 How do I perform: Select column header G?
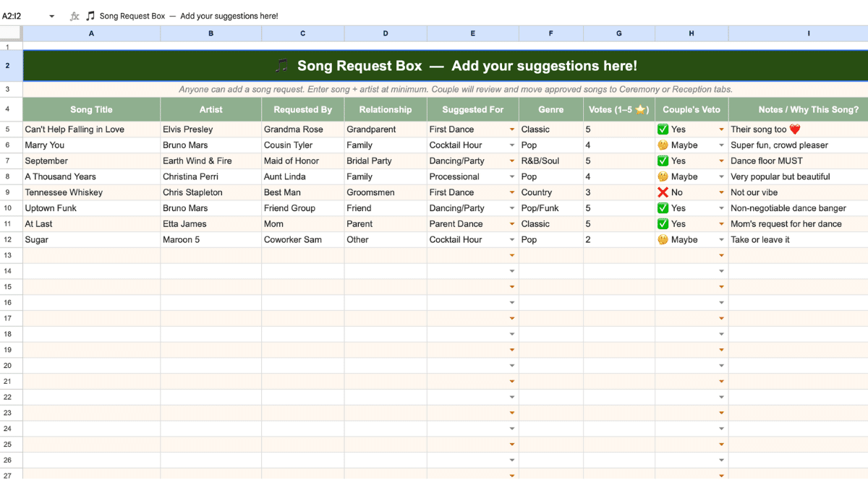pos(618,33)
